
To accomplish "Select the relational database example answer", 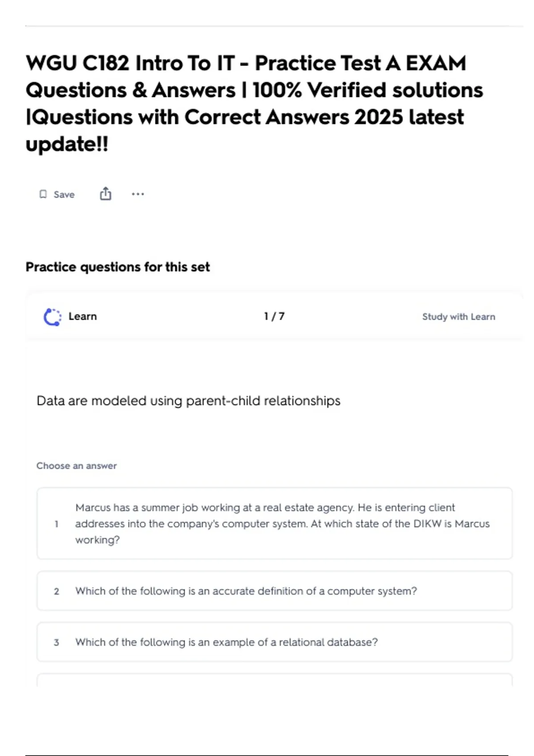I will pyautogui.click(x=227, y=642).
